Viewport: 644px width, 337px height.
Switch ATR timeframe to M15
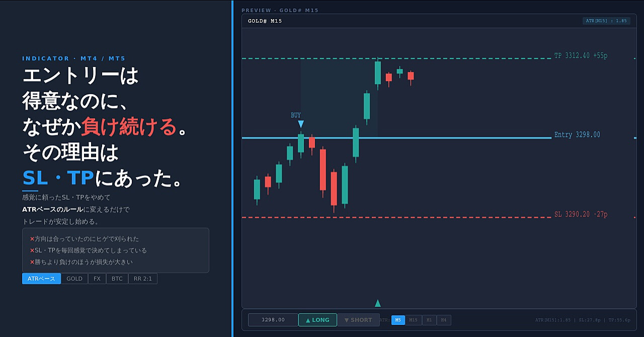coord(413,320)
